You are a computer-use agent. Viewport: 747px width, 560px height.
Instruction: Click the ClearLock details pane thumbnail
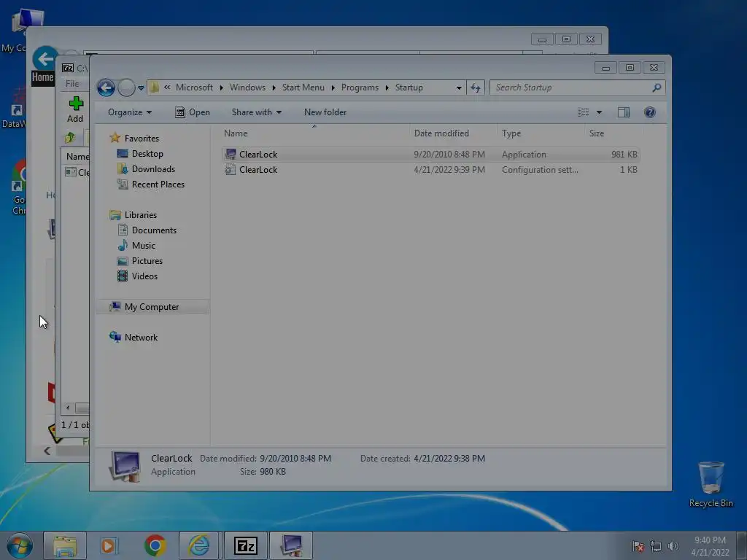125,466
